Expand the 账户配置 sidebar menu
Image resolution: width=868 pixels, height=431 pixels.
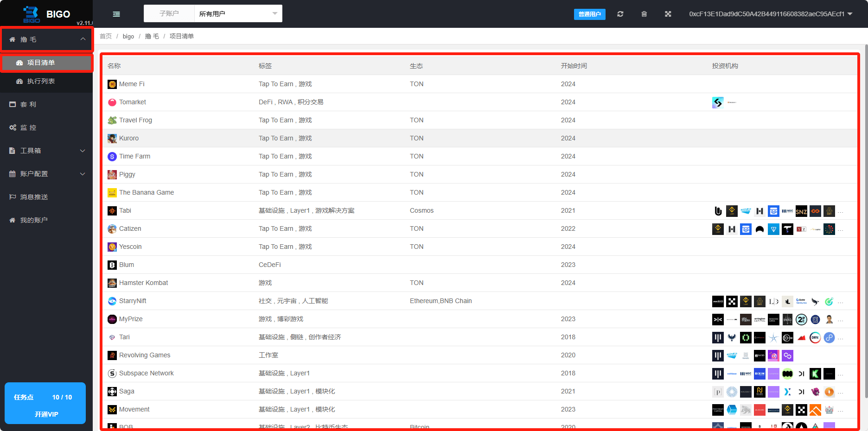pos(46,174)
